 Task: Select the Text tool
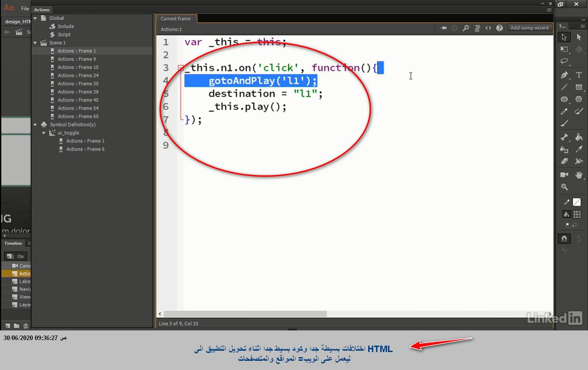579,75
